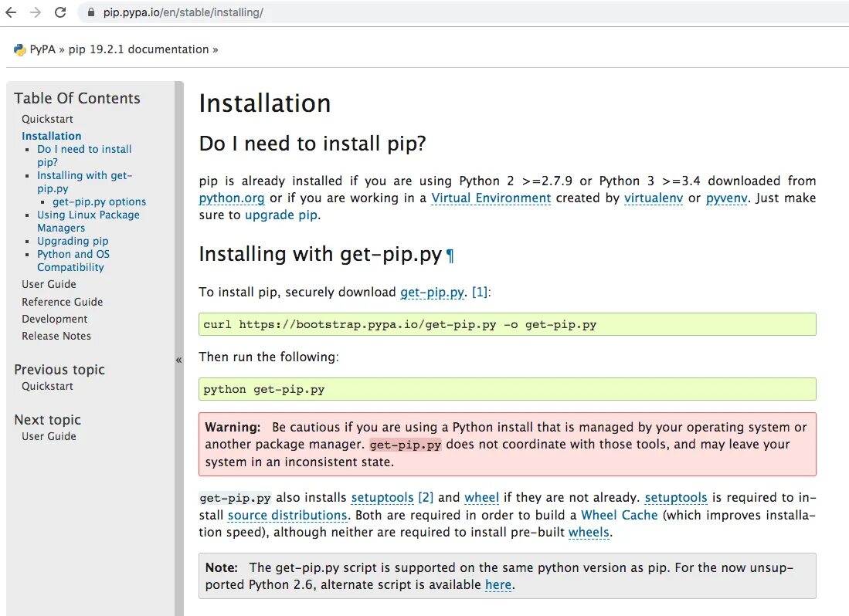The height and width of the screenshot is (616, 849).
Task: Follow the pyvenv link
Action: click(727, 198)
